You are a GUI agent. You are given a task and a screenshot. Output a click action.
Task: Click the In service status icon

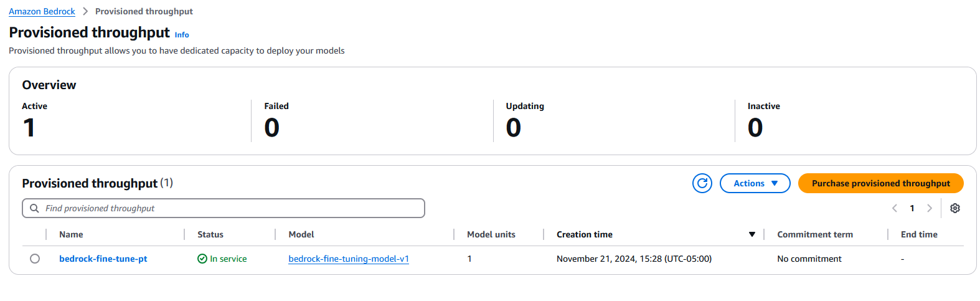202,259
